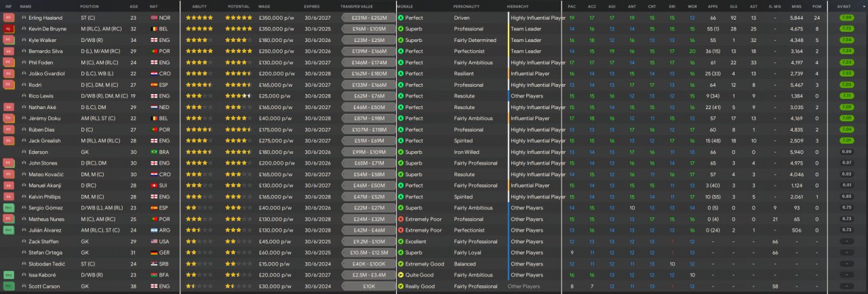
Task: Click the Excellent morale icon for Zack Steffen
Action: [x=401, y=241]
